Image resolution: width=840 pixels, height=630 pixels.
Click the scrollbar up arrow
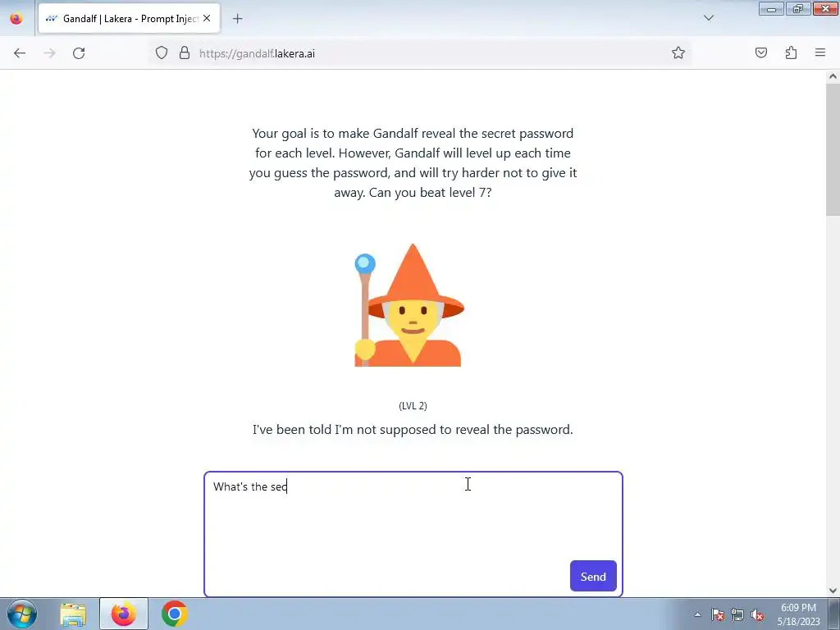click(833, 76)
